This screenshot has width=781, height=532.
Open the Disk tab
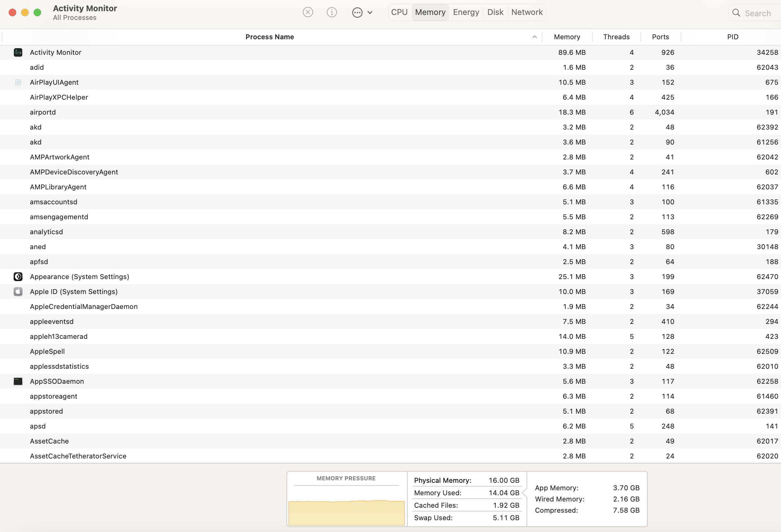pyautogui.click(x=495, y=12)
